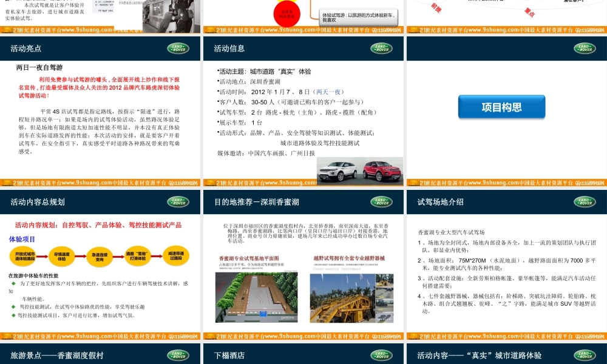Click Land Rover logo on 目的地推荐 slide
Image resolution: width=607 pixels, height=364 pixels.
381,201
